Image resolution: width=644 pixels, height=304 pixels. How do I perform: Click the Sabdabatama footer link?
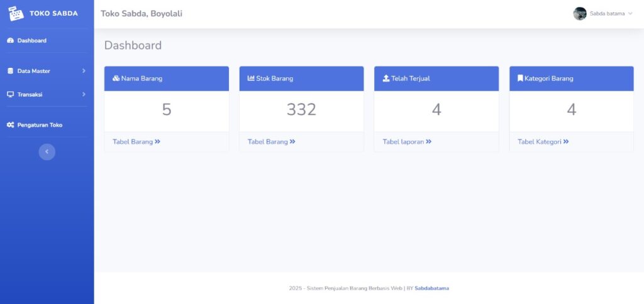pos(431,288)
